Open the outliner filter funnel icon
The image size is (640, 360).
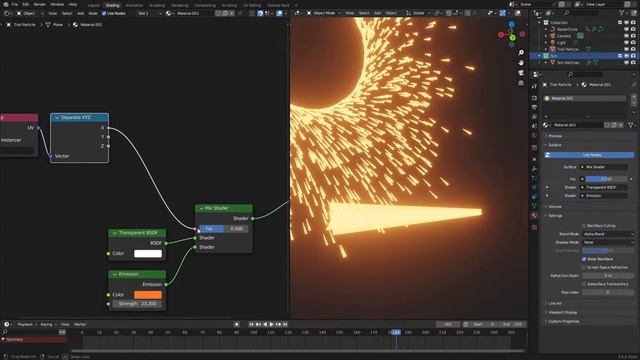click(x=622, y=13)
